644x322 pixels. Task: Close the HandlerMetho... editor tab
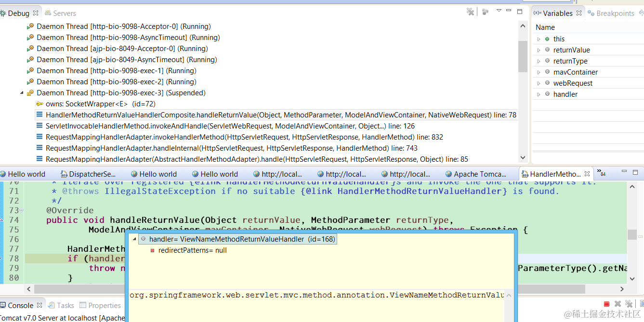[x=587, y=174]
